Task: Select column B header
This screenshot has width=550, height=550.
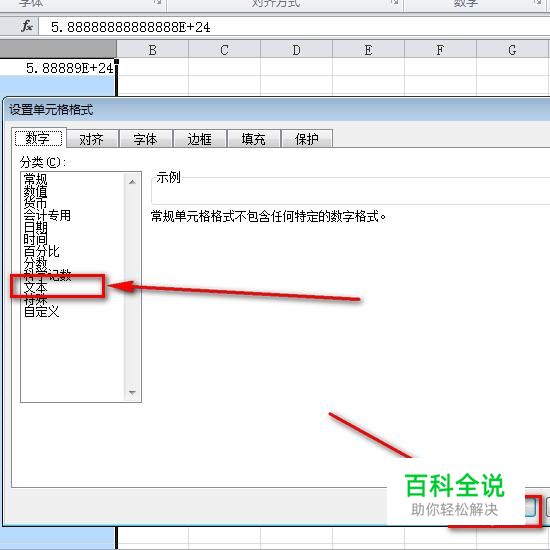Action: point(153,50)
